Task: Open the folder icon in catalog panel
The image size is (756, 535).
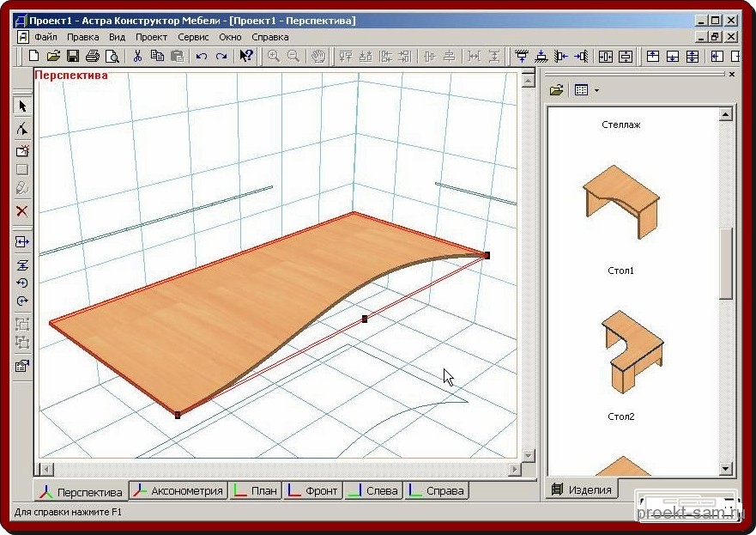Action: (556, 90)
